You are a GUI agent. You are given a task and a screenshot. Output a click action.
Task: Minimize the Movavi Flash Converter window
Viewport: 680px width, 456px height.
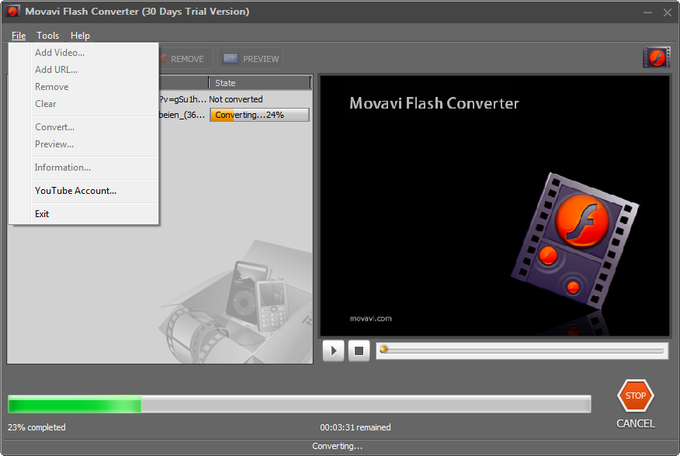coord(647,13)
